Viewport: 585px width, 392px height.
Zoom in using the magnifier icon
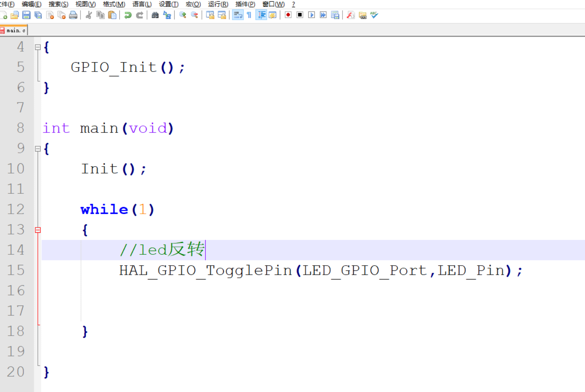182,15
